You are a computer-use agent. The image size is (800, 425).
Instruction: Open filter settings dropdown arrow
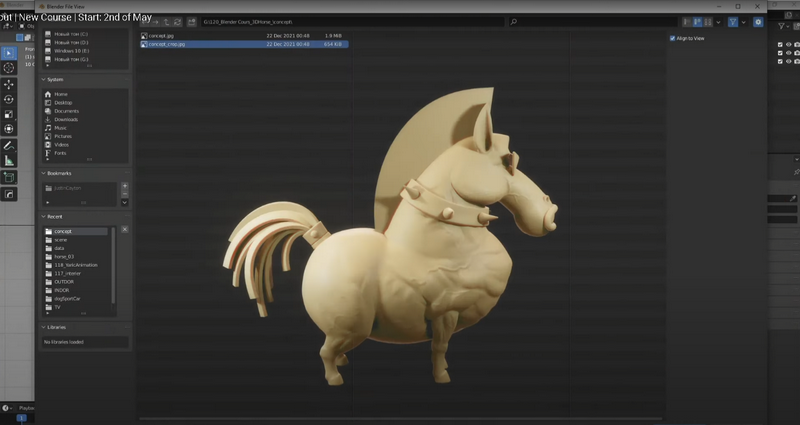click(x=743, y=22)
